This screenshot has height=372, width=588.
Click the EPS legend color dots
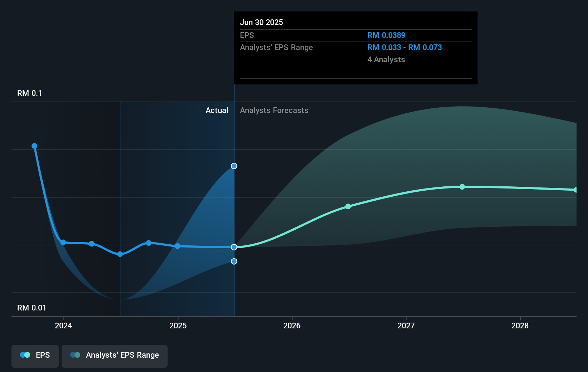click(x=25, y=355)
